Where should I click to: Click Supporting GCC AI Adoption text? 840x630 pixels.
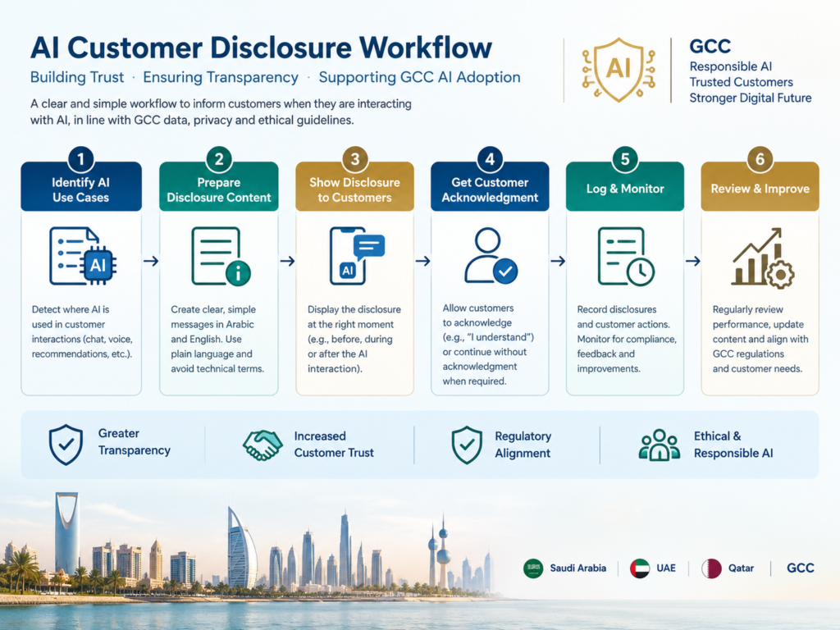pyautogui.click(x=419, y=77)
